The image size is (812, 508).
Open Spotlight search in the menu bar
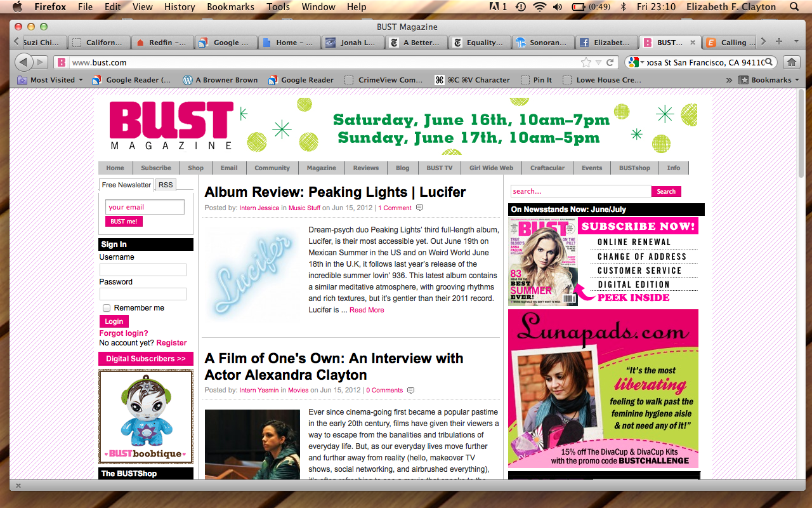tap(794, 7)
